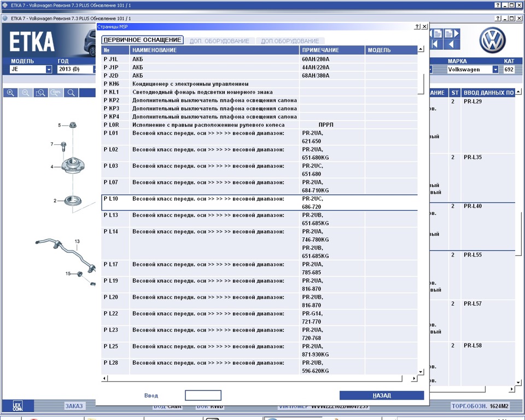The height and width of the screenshot is (420, 525).
Task: Select highlighted row P L10
Action: tap(259, 203)
